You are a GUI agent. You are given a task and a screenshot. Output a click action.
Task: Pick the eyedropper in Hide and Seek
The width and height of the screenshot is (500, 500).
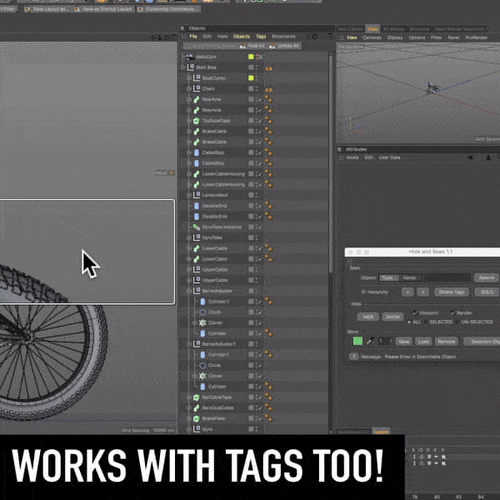pos(370,341)
